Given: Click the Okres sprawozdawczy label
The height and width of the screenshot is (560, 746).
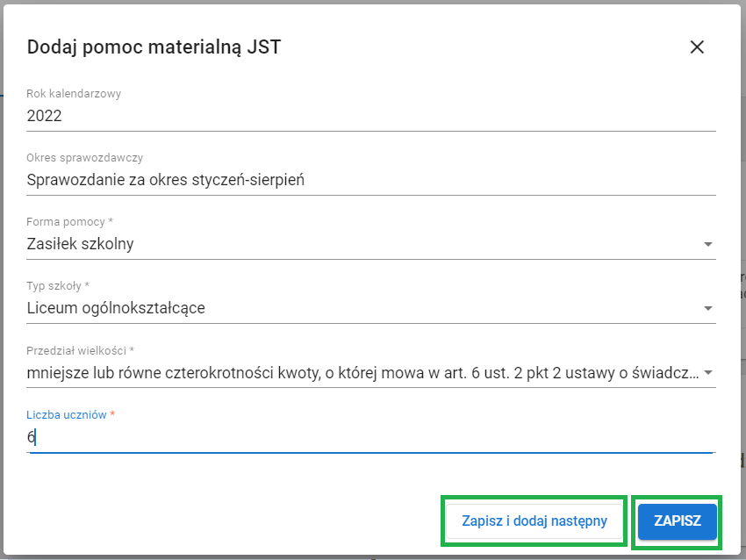Looking at the screenshot, I should pos(84,158).
